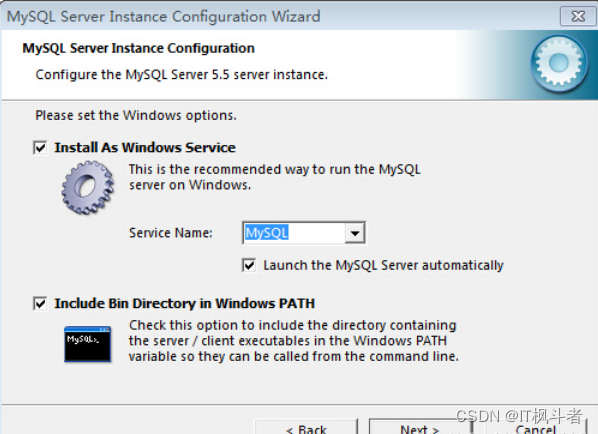Click the gray gear Windows service icon

pyautogui.click(x=88, y=187)
